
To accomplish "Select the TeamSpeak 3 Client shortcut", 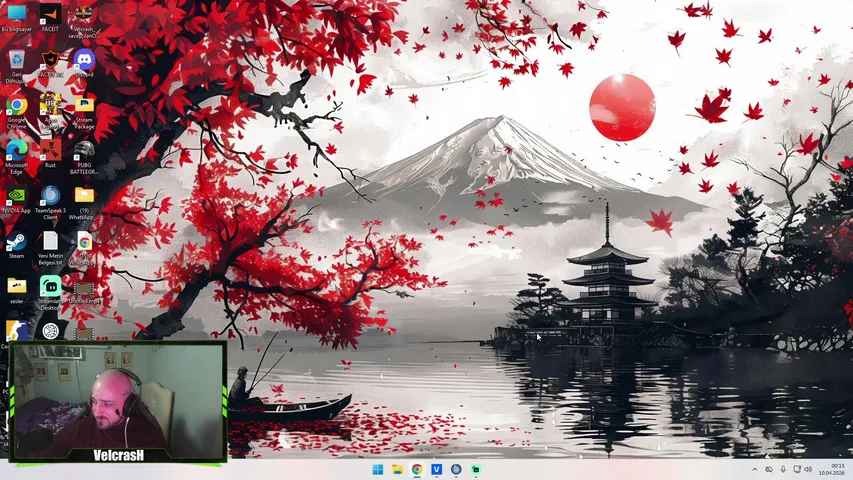I will coord(50,202).
